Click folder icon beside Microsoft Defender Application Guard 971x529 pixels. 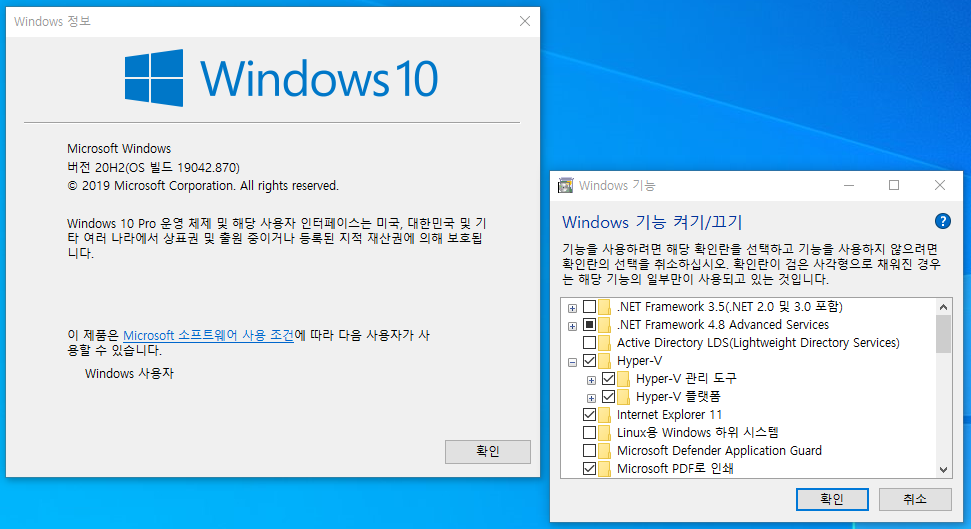tap(604, 450)
